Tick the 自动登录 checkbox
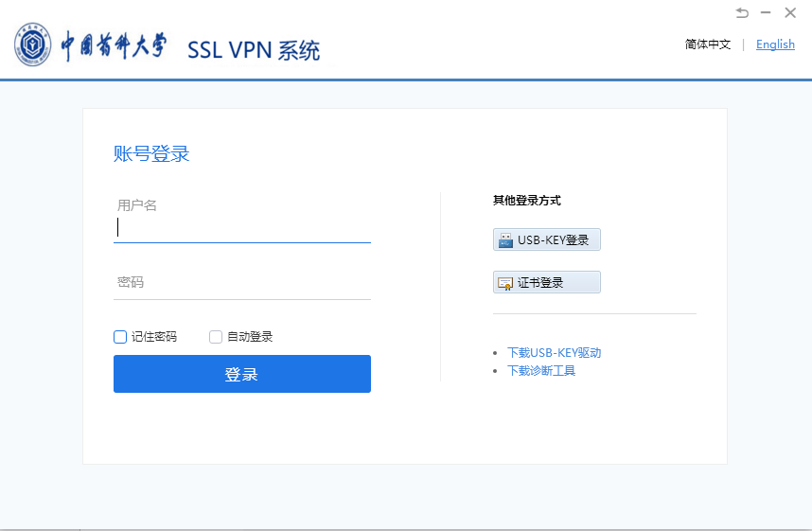 coord(216,336)
